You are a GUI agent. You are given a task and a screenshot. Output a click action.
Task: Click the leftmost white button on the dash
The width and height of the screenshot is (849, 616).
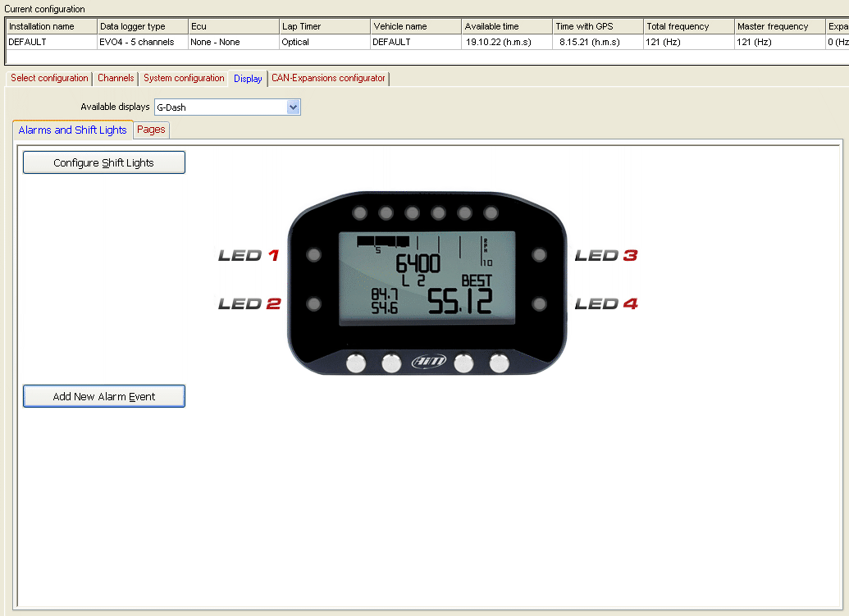[356, 363]
